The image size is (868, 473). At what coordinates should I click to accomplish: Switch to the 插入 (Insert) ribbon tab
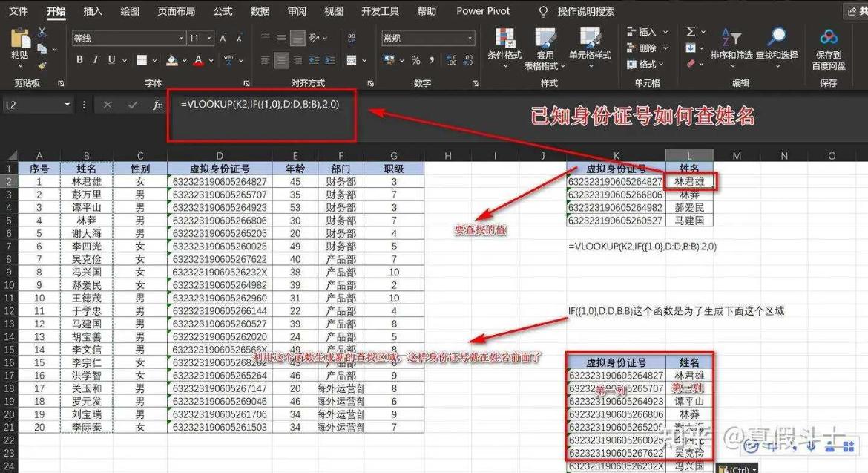tap(93, 11)
